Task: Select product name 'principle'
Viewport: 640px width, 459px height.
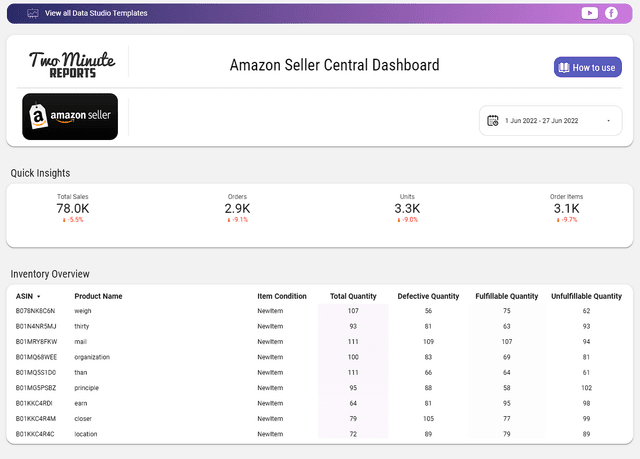Action: pos(87,388)
